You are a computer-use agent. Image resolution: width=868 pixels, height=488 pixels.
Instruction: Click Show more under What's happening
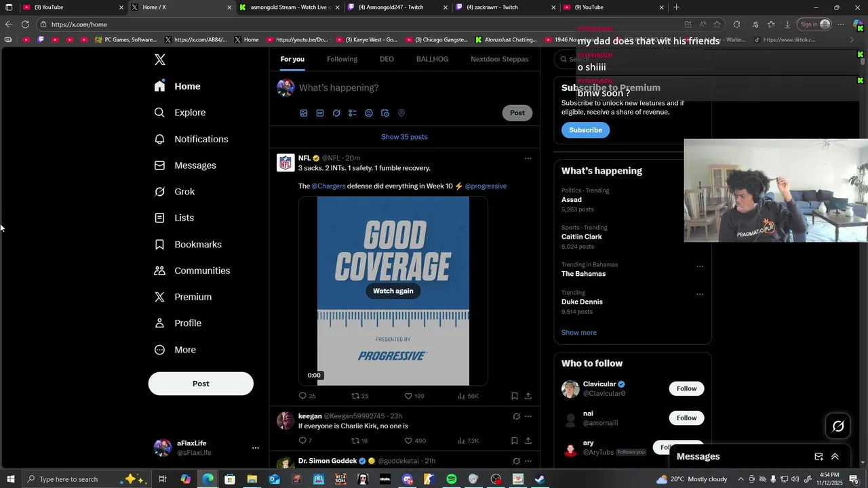579,333
